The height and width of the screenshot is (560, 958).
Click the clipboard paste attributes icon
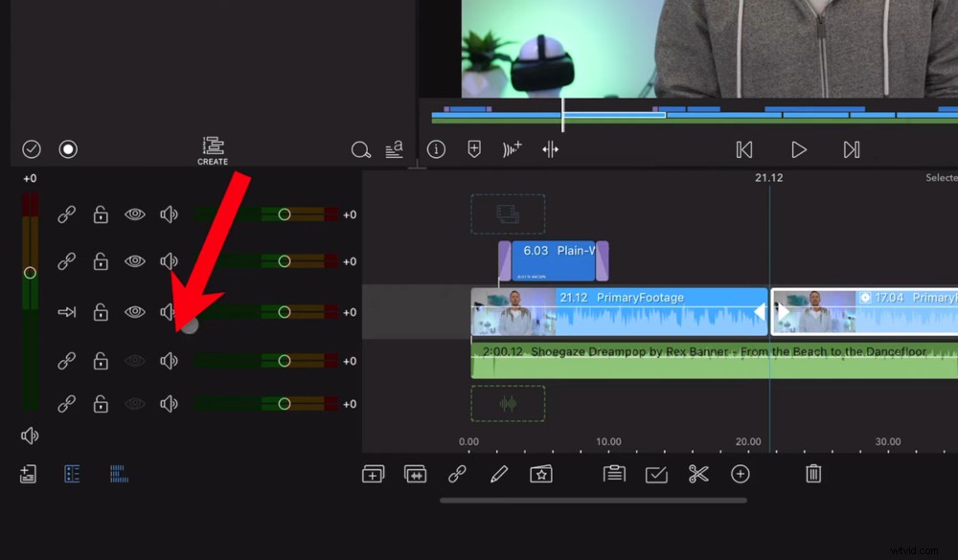pos(614,474)
